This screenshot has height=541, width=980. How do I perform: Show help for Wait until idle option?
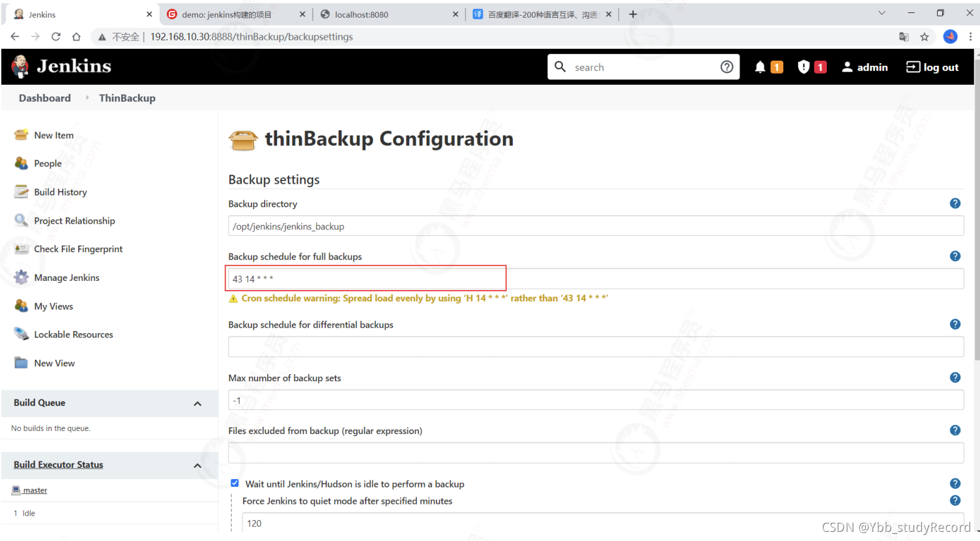pyautogui.click(x=955, y=483)
